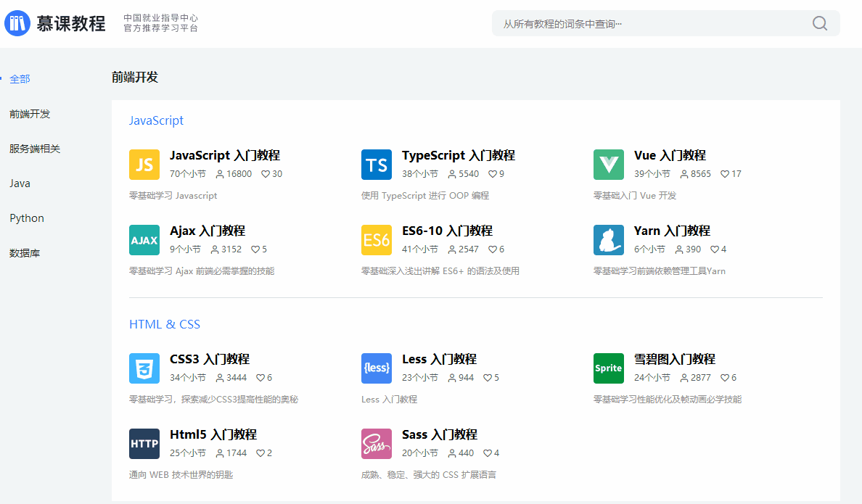Open the HTTP Html5 course icon
Screen dimensions: 862x504
144,444
